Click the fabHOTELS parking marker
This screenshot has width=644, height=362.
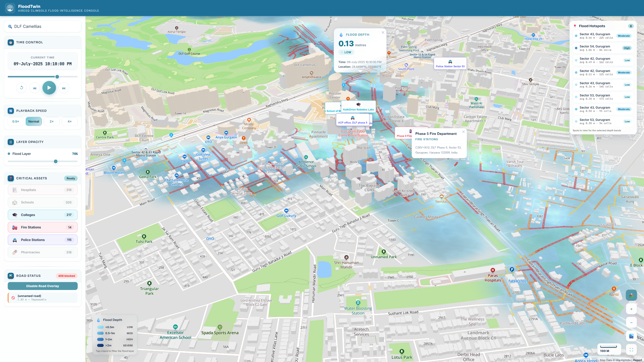coord(512,270)
